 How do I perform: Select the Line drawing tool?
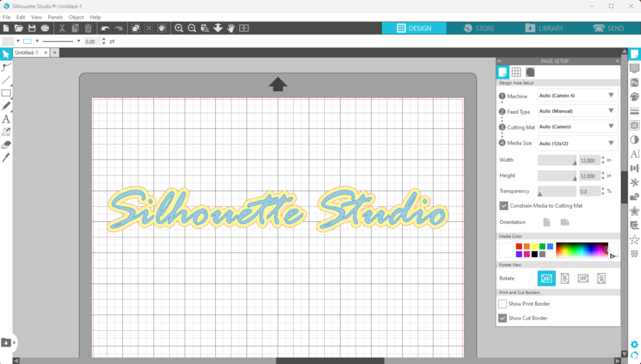click(x=6, y=80)
